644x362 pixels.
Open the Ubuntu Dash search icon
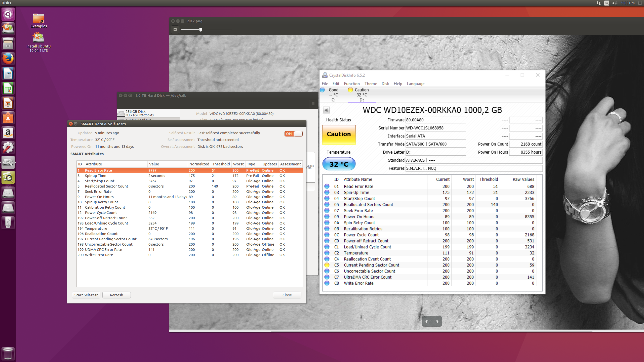click(8, 14)
